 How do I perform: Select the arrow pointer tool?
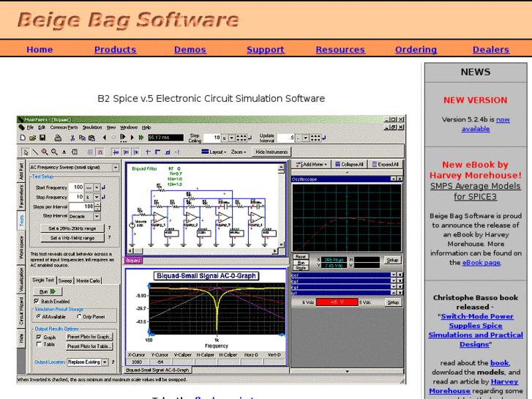[x=26, y=152]
